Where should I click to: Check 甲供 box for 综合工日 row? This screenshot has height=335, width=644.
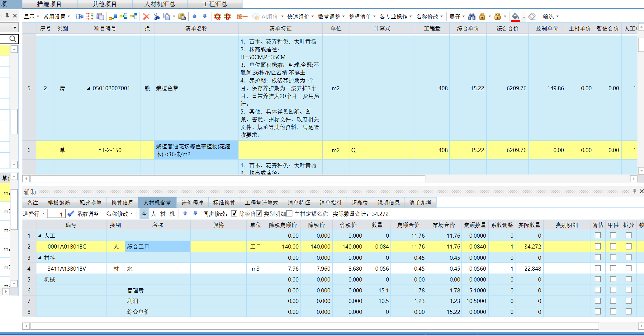[613, 246]
